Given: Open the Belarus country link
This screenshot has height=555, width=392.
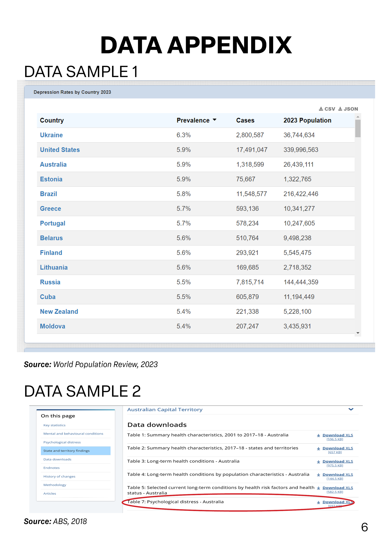Looking at the screenshot, I should [x=51, y=238].
